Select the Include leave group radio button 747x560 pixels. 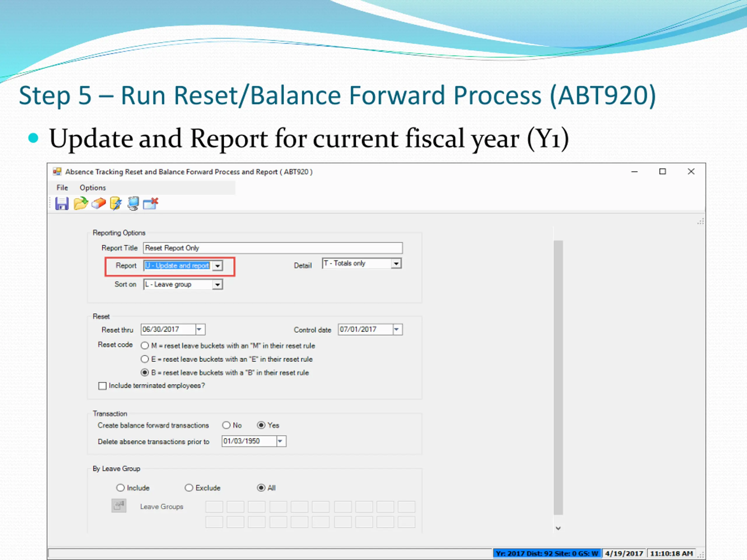coord(120,488)
